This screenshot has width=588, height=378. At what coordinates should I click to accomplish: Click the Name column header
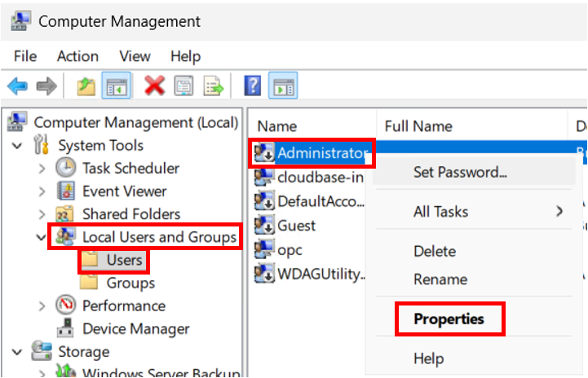[277, 126]
